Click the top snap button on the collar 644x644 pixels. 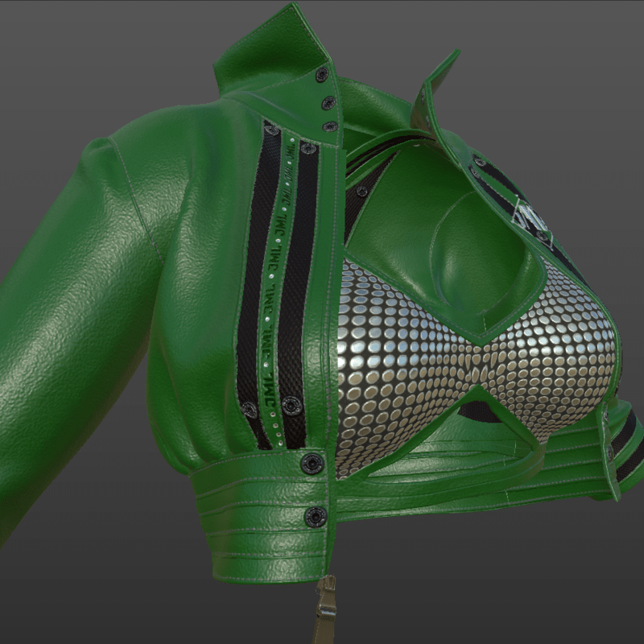pos(322,75)
